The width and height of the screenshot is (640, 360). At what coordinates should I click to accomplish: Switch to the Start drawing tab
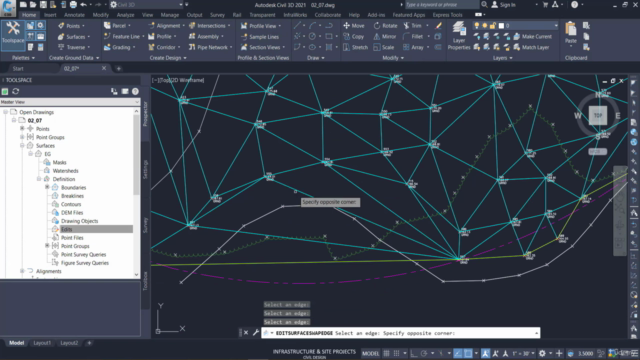point(18,69)
